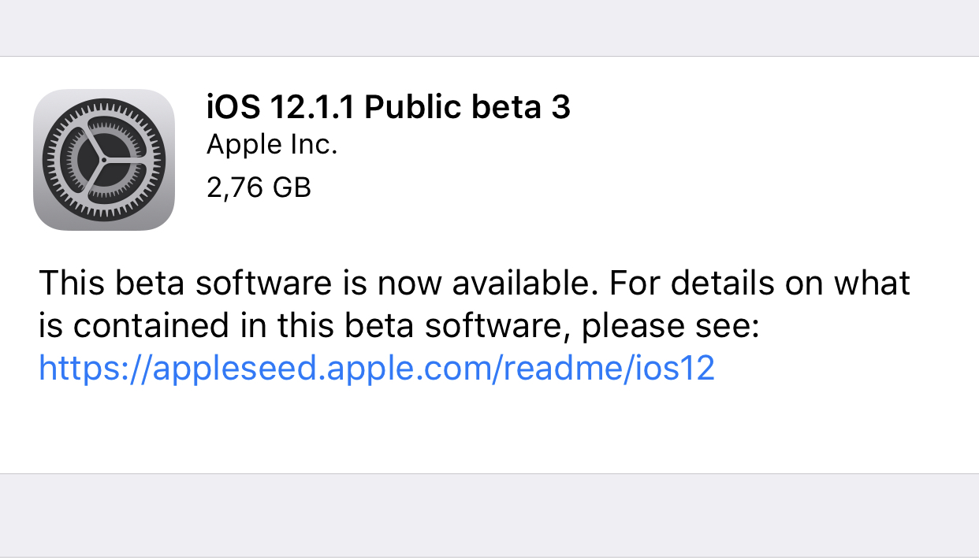
Task: Click the gray footer area below the update card
Action: click(x=489, y=517)
